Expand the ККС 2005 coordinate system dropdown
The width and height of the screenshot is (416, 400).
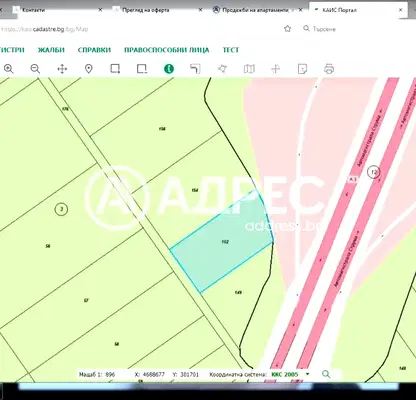290,374
